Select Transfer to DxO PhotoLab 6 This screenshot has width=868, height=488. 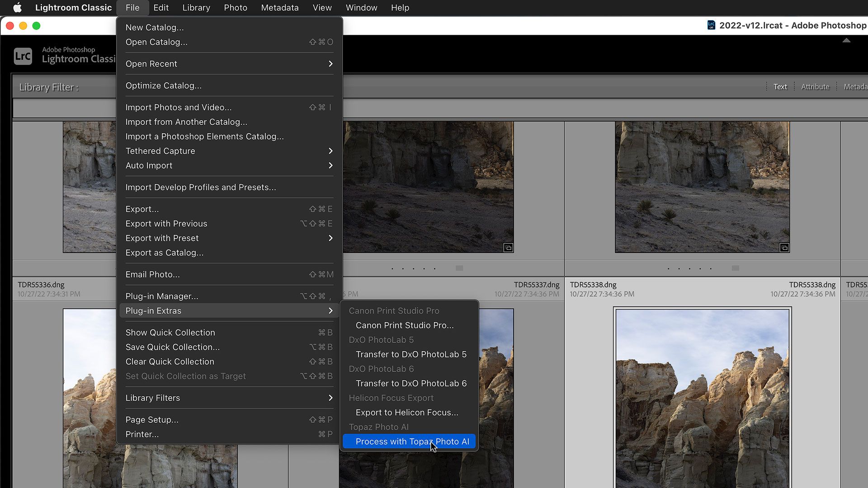410,383
